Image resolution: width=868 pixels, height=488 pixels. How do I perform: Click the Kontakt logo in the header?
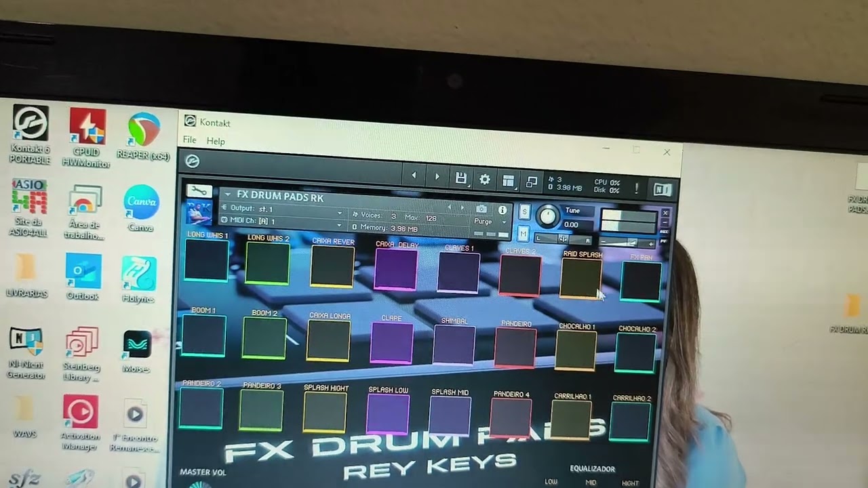[x=193, y=161]
